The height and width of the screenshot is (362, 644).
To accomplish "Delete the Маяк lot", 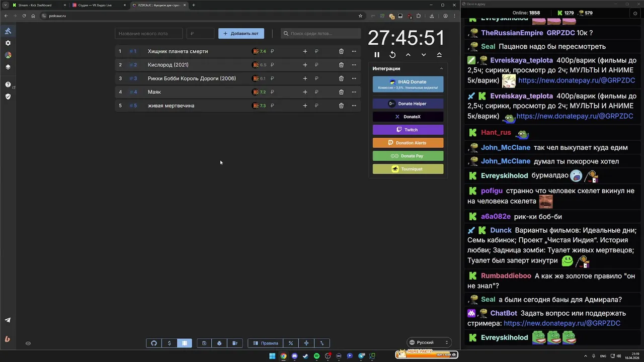I will (341, 92).
